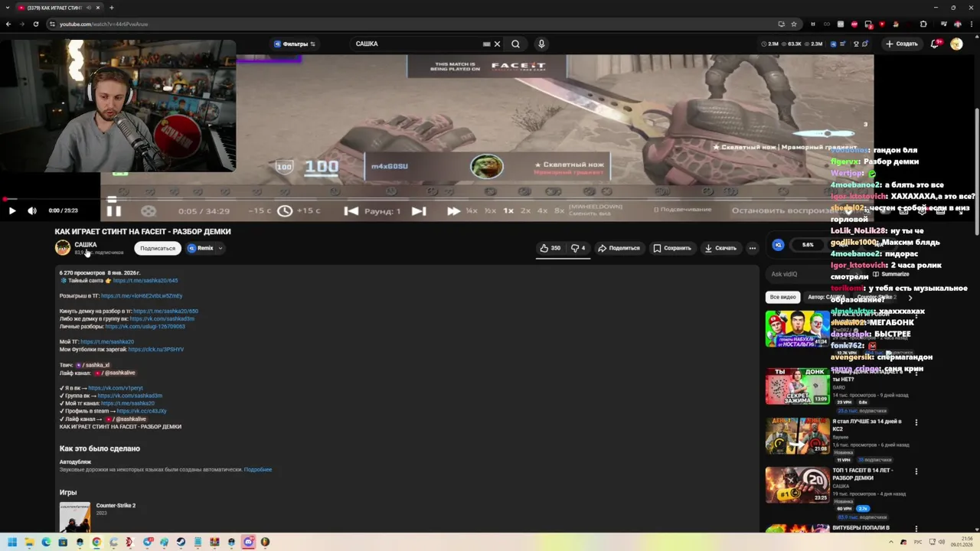980x551 pixels.
Task: Open File Explorer from the taskbar
Action: [29, 542]
